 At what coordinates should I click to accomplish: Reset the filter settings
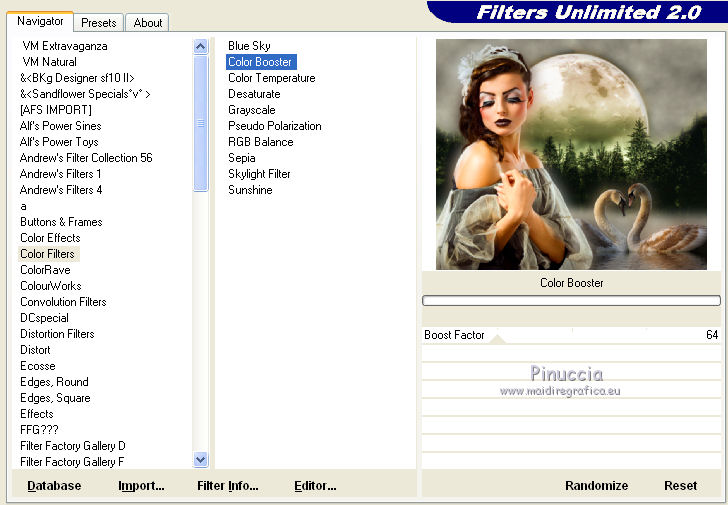[x=681, y=486]
